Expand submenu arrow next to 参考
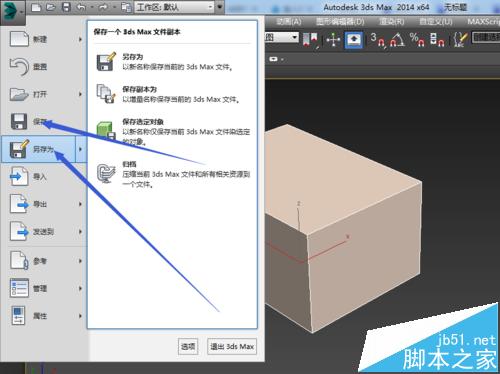This screenshot has height=374, width=500. (x=80, y=261)
